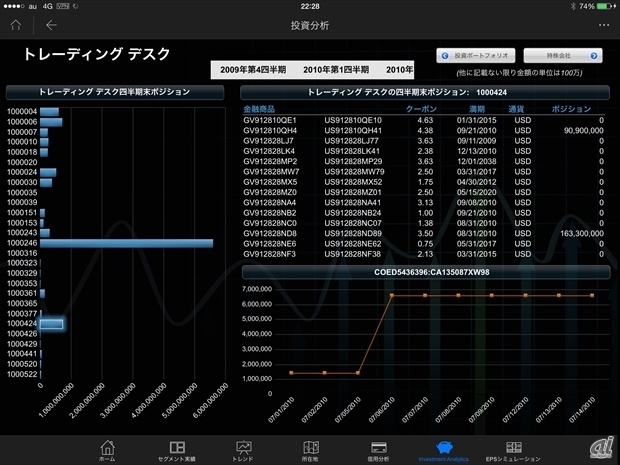Select the row GV912828NA4
This screenshot has height=465, width=620.
pyautogui.click(x=423, y=202)
